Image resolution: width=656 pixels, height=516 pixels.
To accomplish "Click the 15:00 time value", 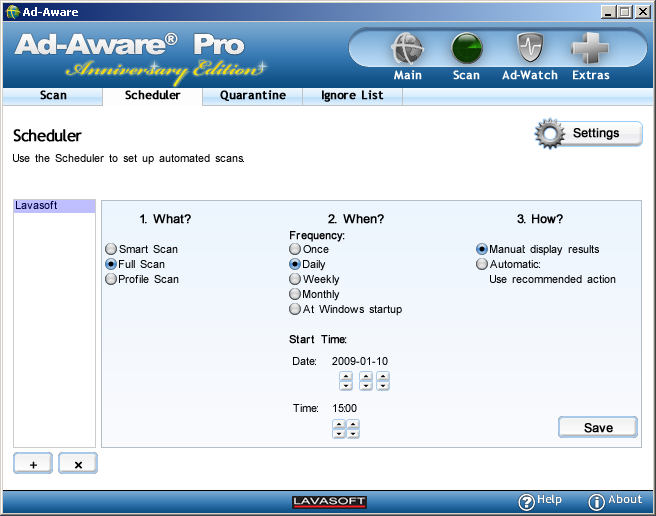I will (345, 408).
